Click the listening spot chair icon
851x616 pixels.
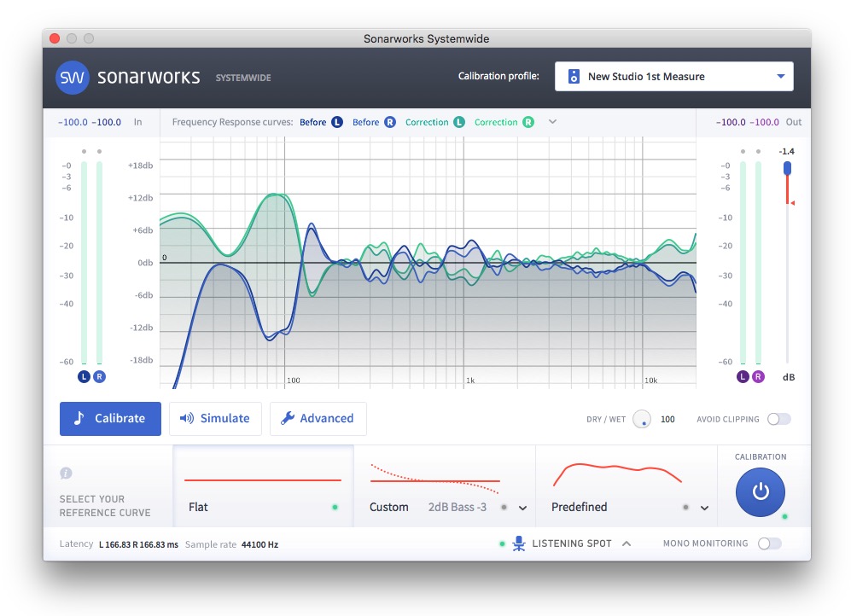[x=519, y=543]
